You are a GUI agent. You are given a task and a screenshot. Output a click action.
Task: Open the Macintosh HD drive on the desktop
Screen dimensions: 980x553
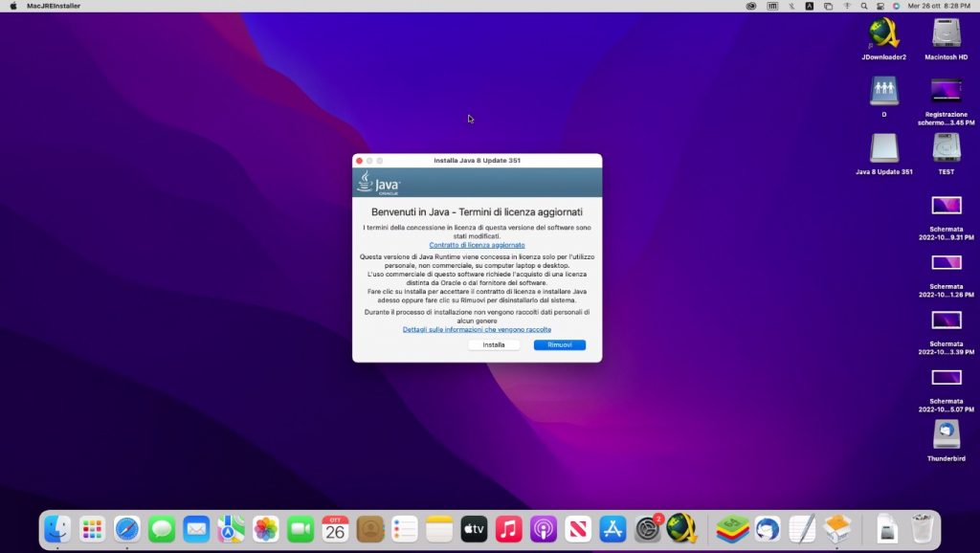pos(946,38)
